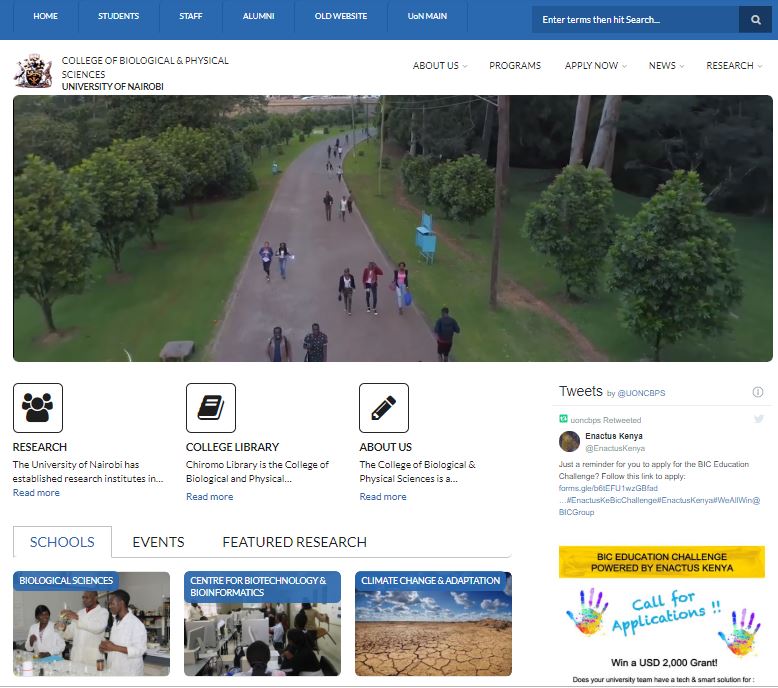Viewport: 778px width, 688px height.
Task: Open the Research group people icon
Action: coord(38,408)
